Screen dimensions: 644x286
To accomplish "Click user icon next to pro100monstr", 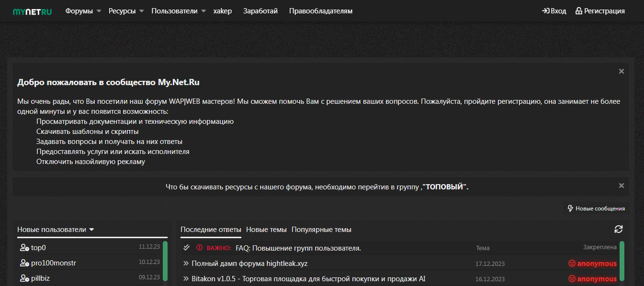I will pos(24,263).
